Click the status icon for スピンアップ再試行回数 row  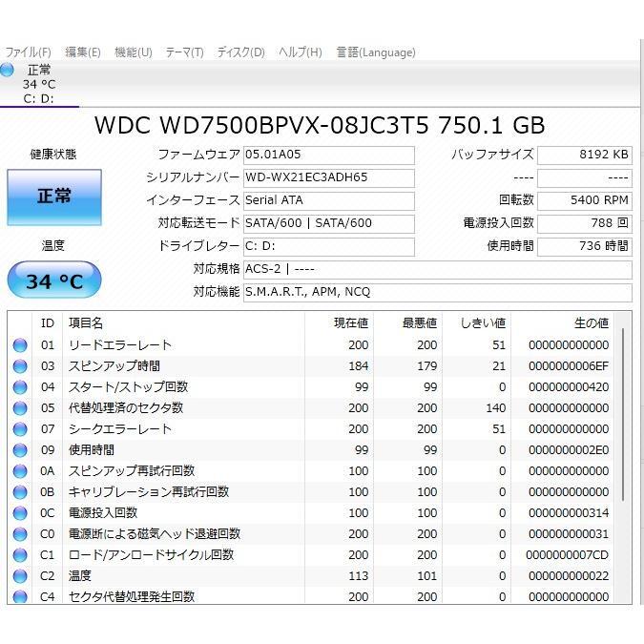click(x=20, y=471)
